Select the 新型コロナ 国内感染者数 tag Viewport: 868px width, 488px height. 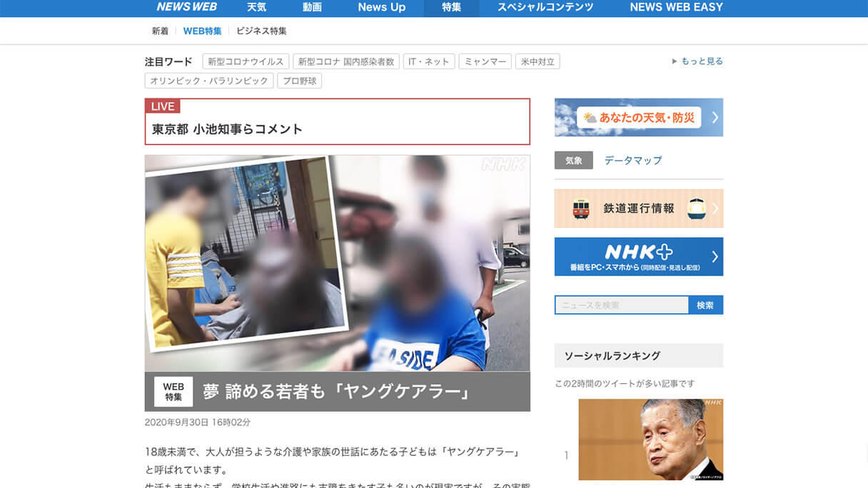[x=346, y=61]
